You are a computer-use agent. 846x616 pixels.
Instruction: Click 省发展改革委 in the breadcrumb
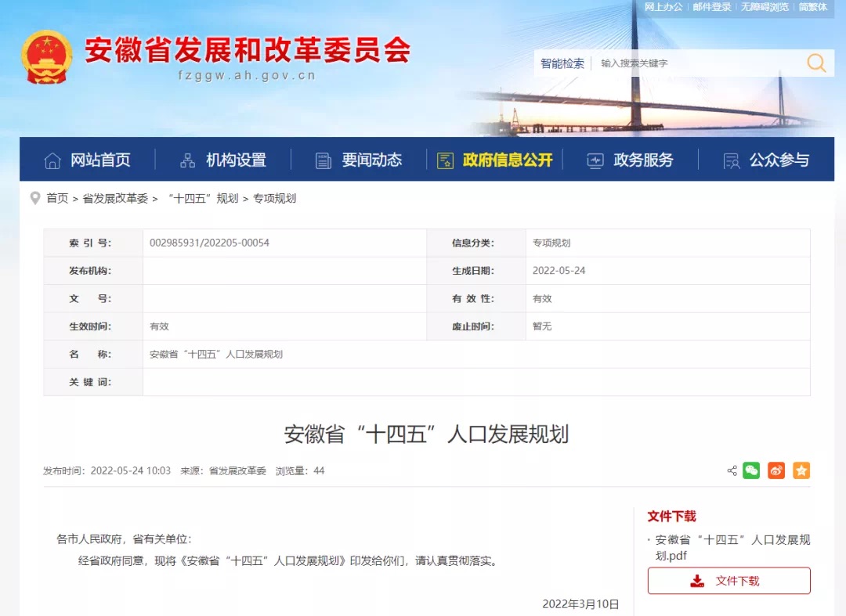[115, 198]
